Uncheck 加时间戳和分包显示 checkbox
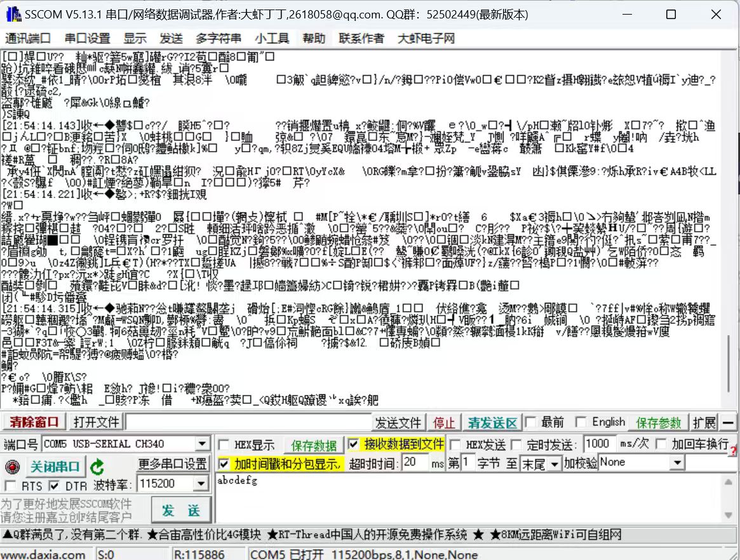This screenshot has width=740, height=560. click(224, 463)
